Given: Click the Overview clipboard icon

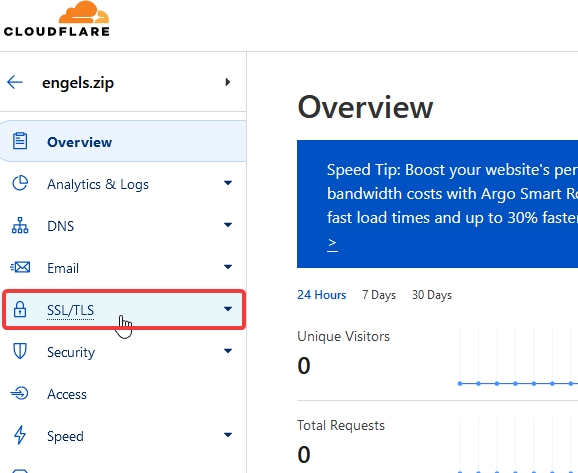Looking at the screenshot, I should [x=20, y=141].
